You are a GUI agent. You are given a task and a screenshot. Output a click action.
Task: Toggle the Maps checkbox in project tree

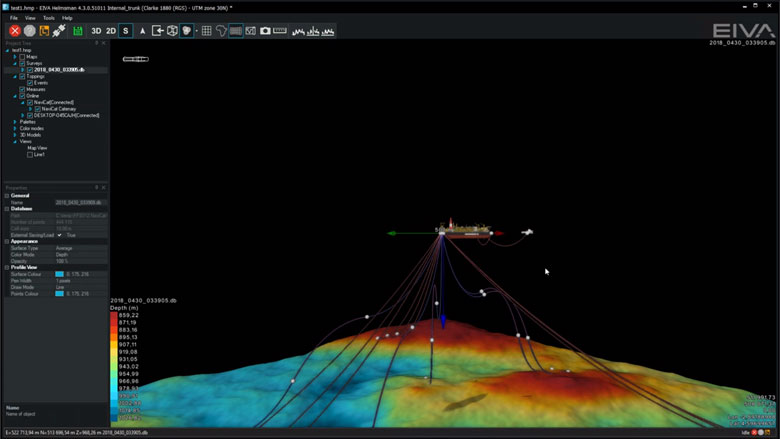[22, 57]
